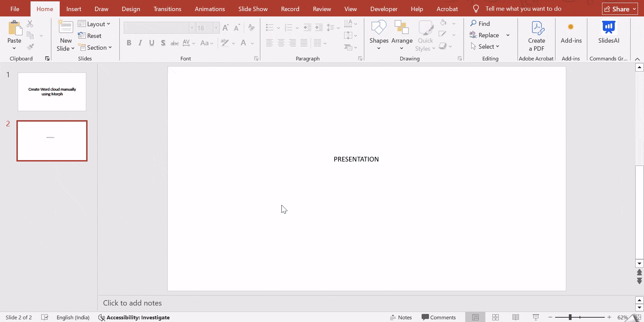This screenshot has height=322, width=644.
Task: Switch to the Insert tab
Action: point(74,9)
